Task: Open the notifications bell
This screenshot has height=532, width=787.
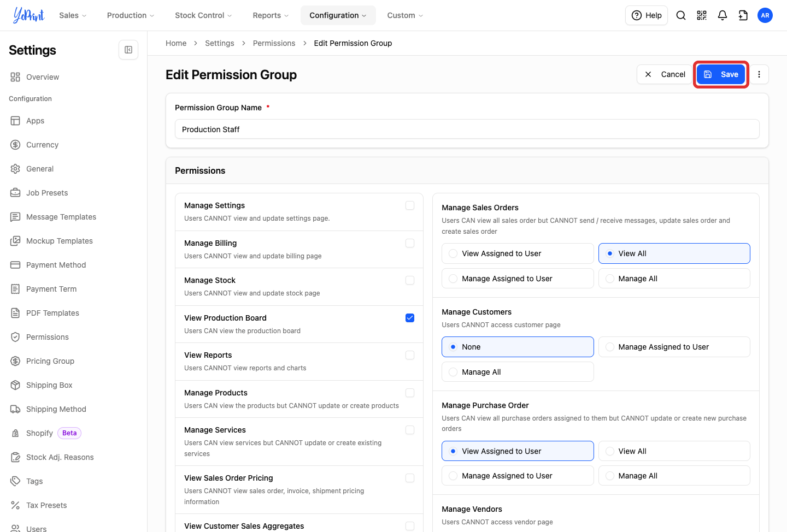Action: point(723,15)
